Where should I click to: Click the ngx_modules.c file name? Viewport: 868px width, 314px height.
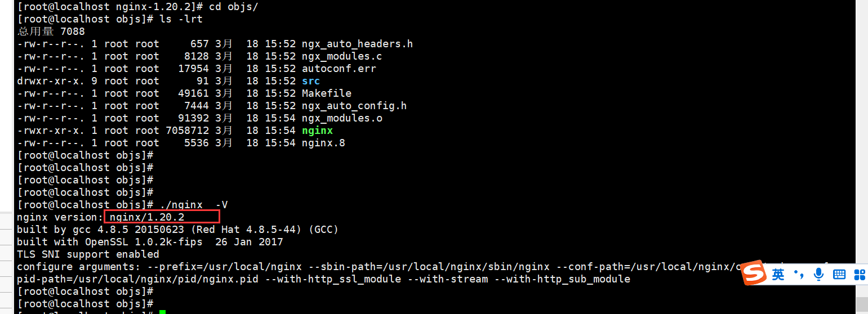click(342, 56)
